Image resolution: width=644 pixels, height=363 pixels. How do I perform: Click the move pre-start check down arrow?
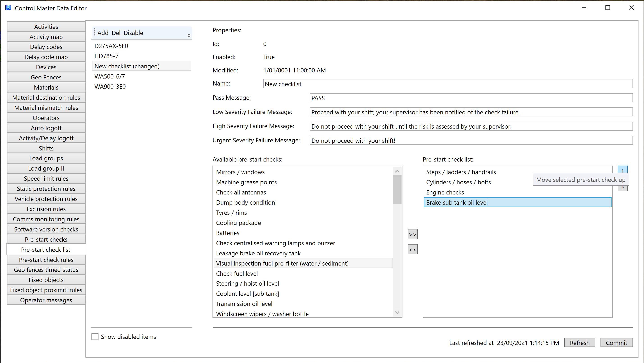coord(623,188)
